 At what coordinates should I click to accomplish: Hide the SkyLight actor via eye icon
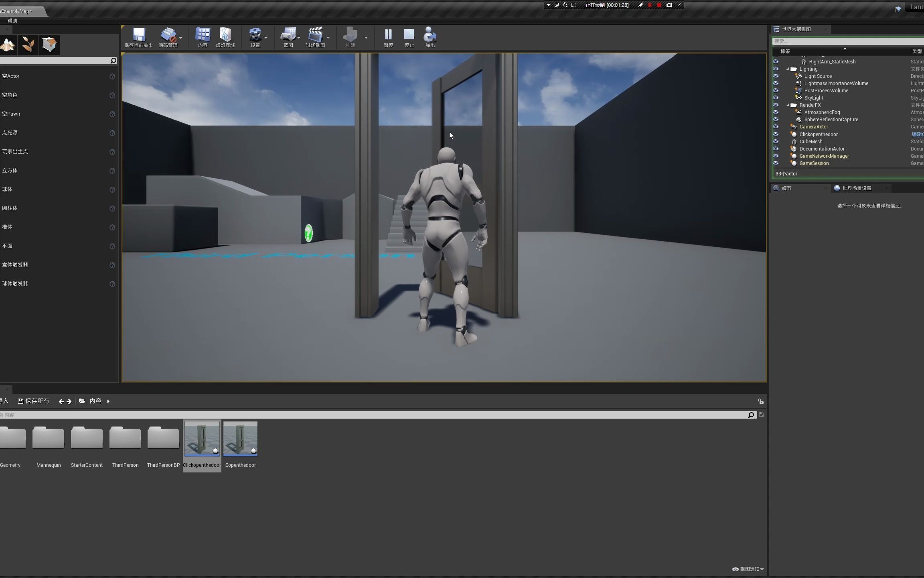776,98
